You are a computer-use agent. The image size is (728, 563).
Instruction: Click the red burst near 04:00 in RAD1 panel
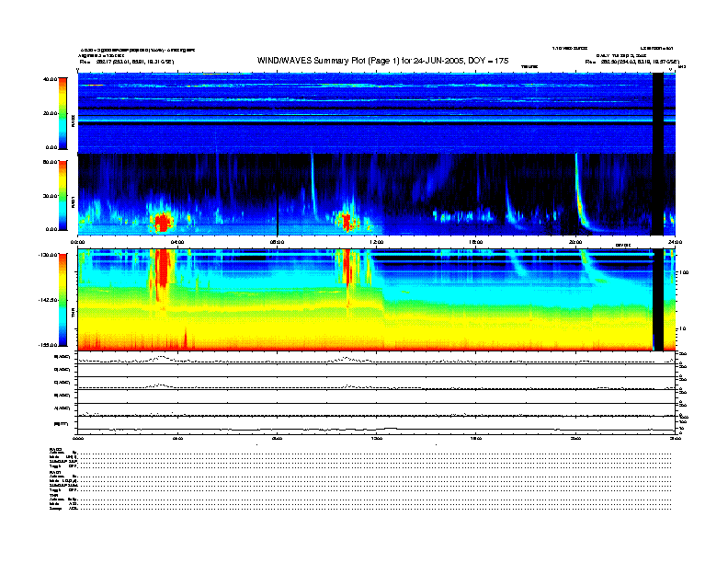pyautogui.click(x=163, y=222)
